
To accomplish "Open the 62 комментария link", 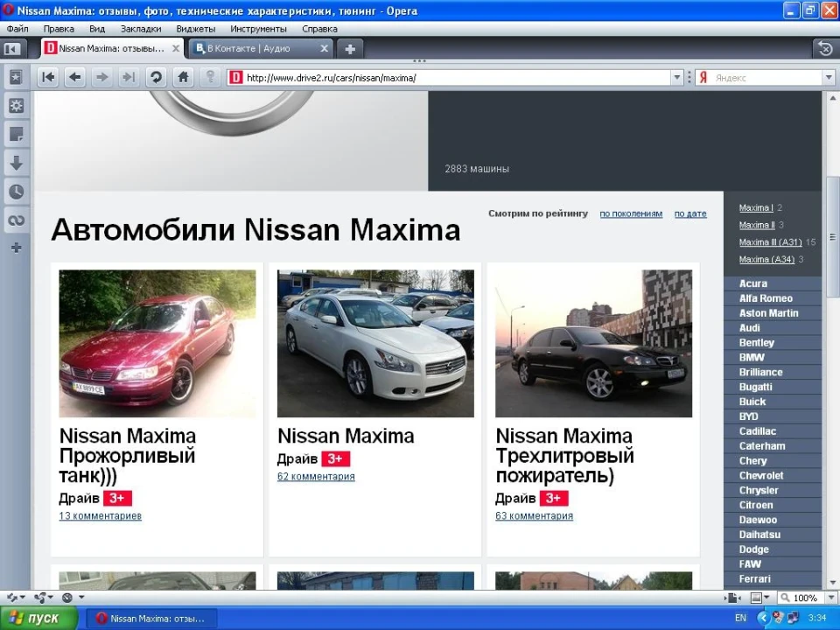I will (316, 476).
